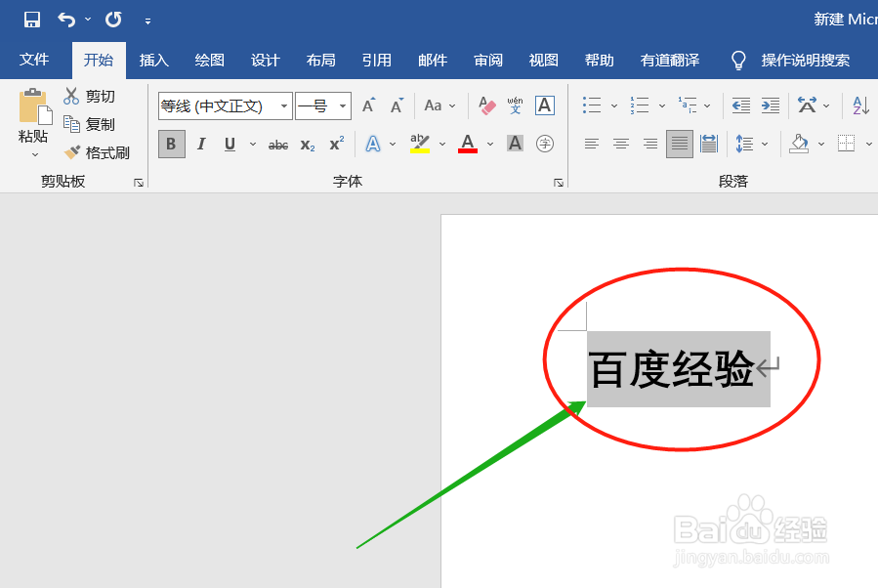Screen dimensions: 878x588
Task: Toggle bold formatting
Action: [x=171, y=144]
